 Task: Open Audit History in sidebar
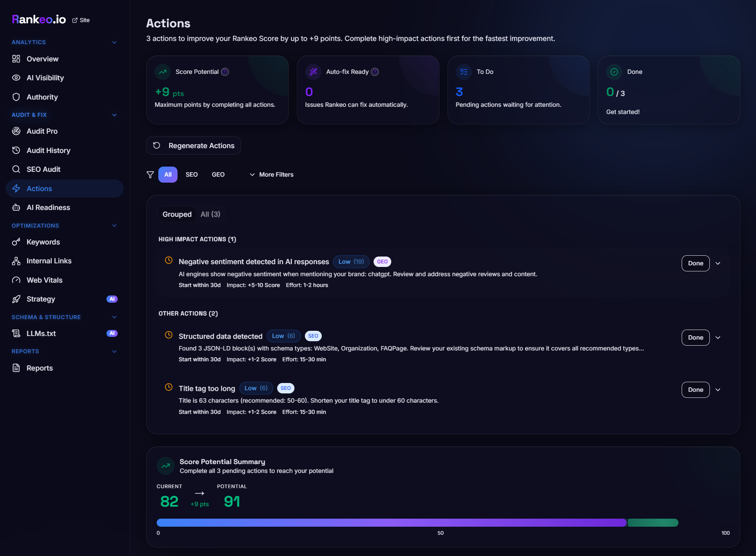(48, 151)
